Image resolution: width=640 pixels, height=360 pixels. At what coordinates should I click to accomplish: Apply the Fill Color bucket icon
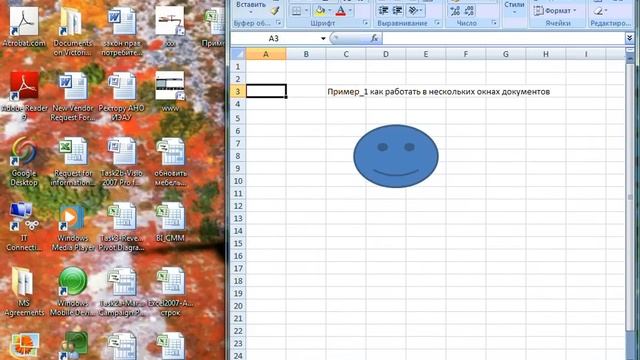click(320, 11)
